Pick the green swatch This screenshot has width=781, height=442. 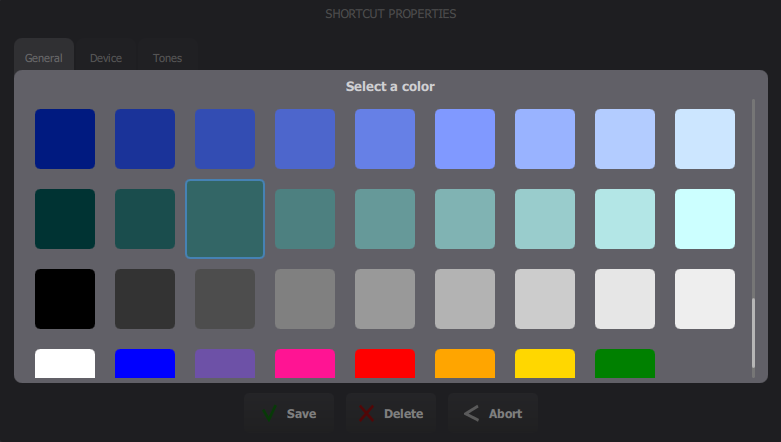pyautogui.click(x=625, y=364)
